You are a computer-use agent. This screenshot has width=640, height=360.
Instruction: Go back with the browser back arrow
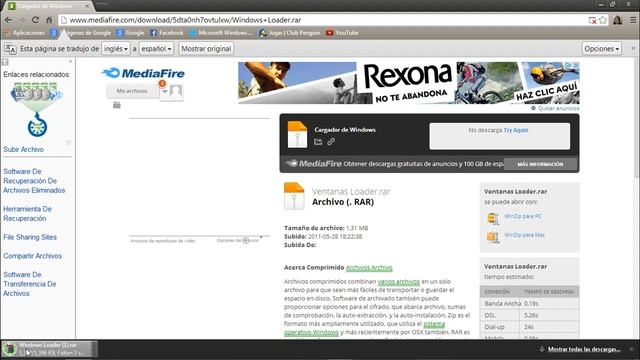coord(8,20)
